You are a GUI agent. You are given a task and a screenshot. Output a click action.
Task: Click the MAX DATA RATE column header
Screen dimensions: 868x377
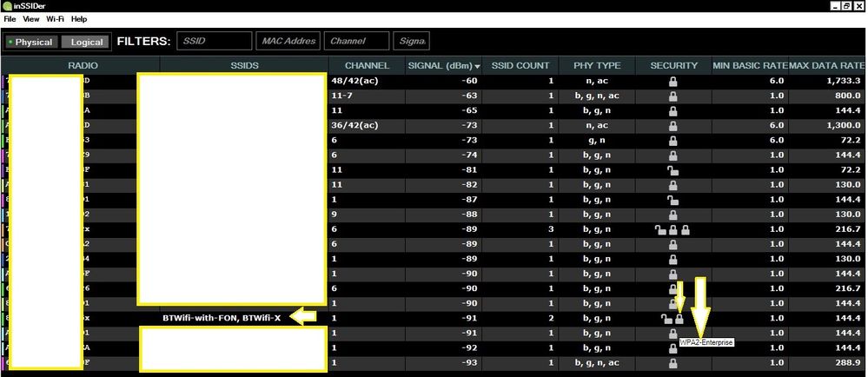coord(826,66)
